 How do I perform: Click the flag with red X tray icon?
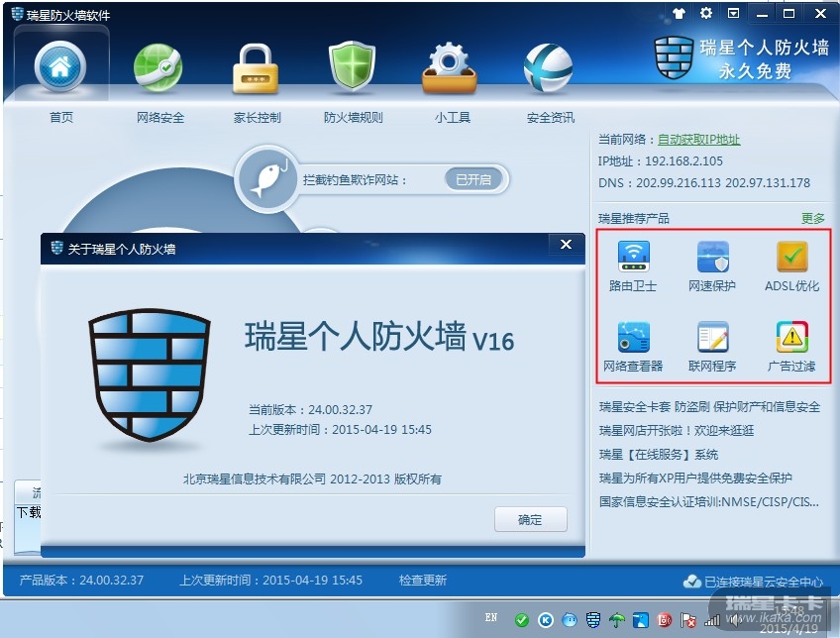coord(688,620)
